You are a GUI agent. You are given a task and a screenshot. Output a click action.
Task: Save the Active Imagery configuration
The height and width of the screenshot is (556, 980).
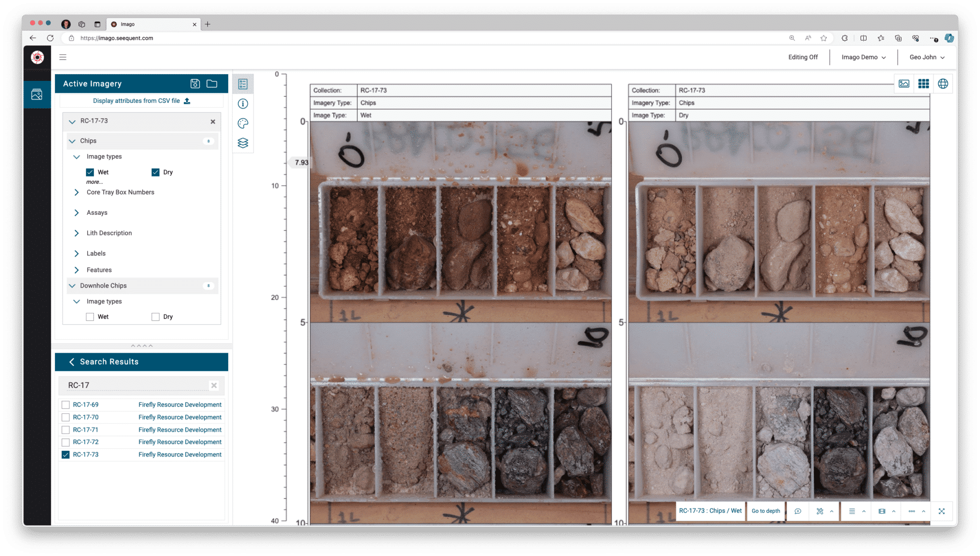click(x=195, y=83)
